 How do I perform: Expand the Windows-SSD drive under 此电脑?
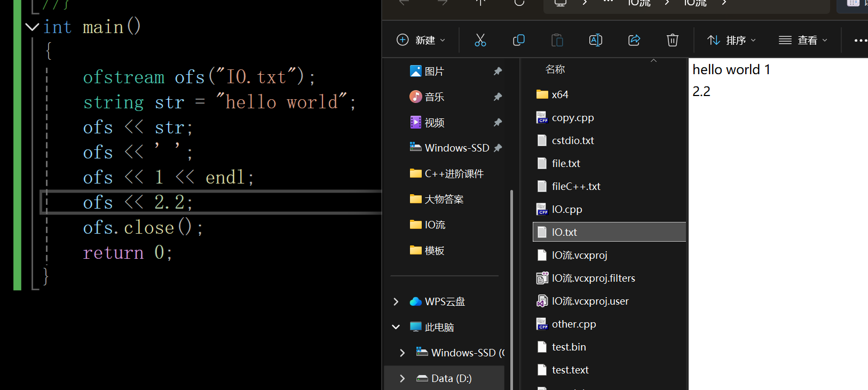(x=403, y=353)
